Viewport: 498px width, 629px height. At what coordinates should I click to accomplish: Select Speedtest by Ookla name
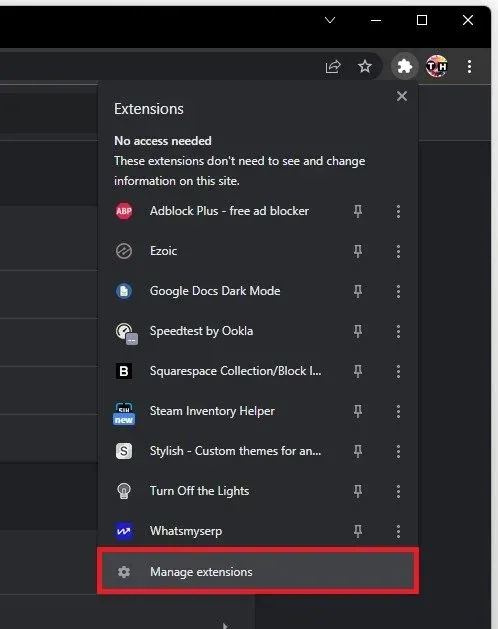click(201, 331)
